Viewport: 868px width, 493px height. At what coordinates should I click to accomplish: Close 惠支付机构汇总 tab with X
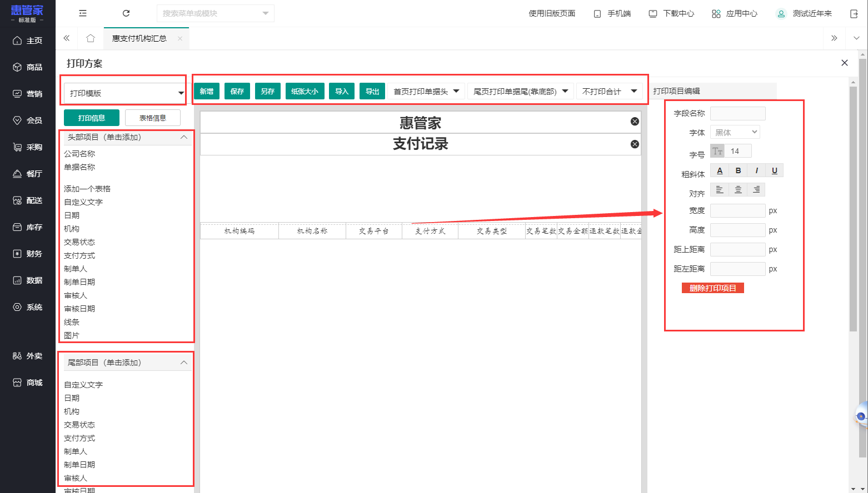[x=180, y=38]
